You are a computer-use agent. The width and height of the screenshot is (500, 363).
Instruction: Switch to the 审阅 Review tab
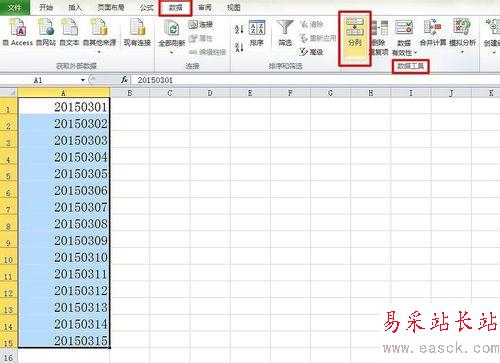pos(205,7)
